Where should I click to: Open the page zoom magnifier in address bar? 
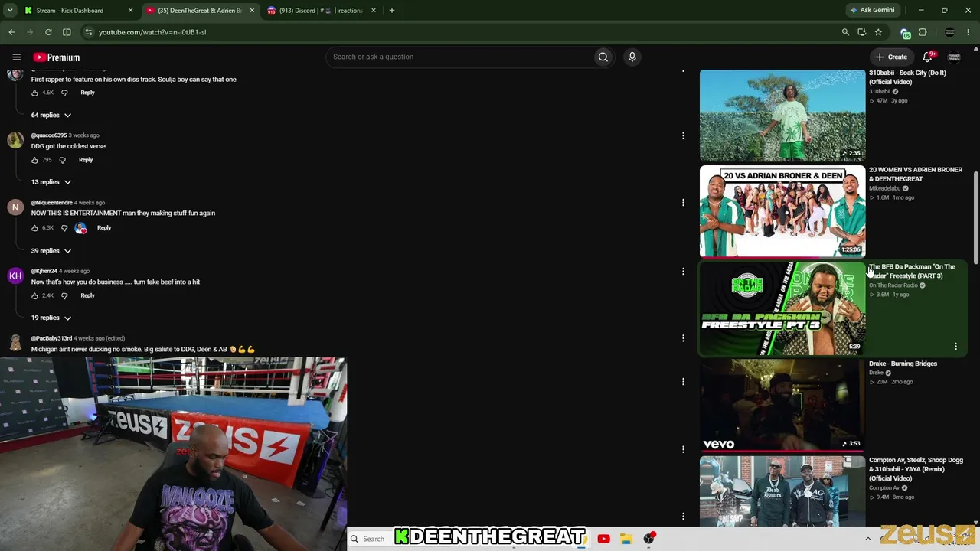845,32
